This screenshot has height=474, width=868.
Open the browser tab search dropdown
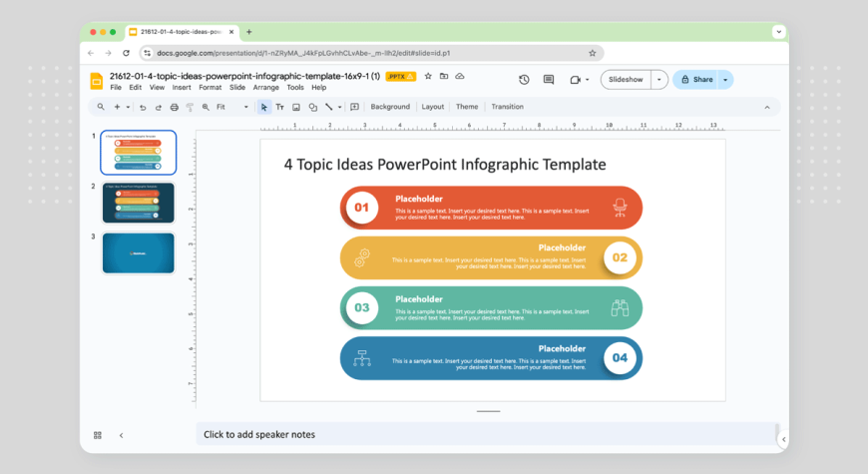point(779,32)
